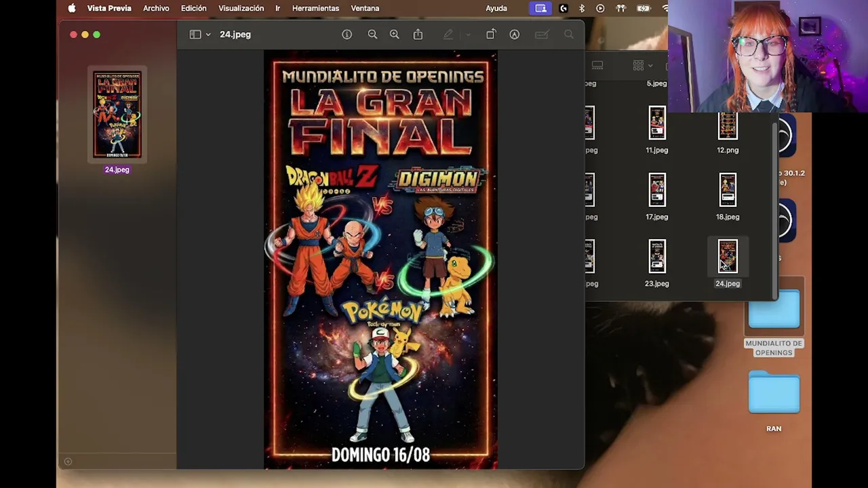
Task: Select the MUNDIALITO DE OPENINGS desktop folder
Action: [x=774, y=310]
